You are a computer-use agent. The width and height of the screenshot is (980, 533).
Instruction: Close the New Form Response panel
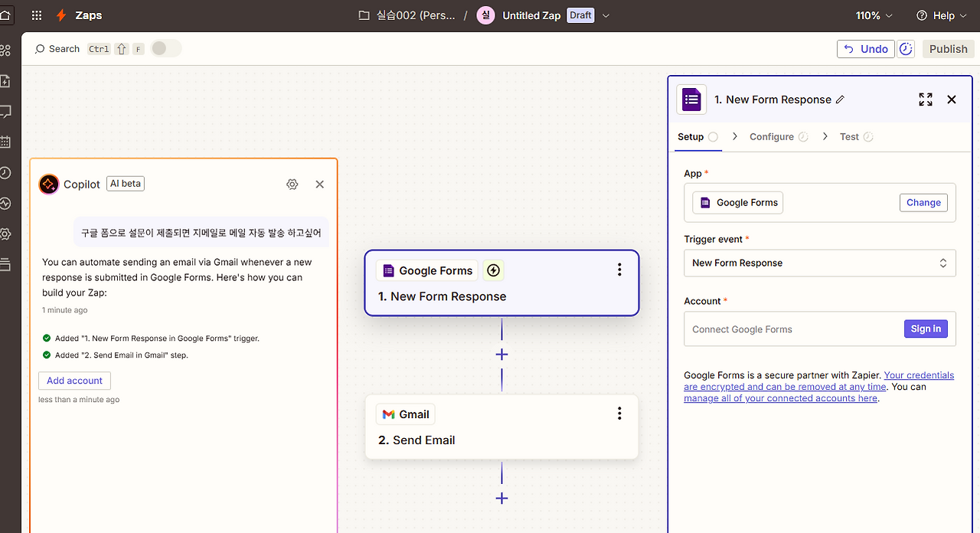click(952, 100)
